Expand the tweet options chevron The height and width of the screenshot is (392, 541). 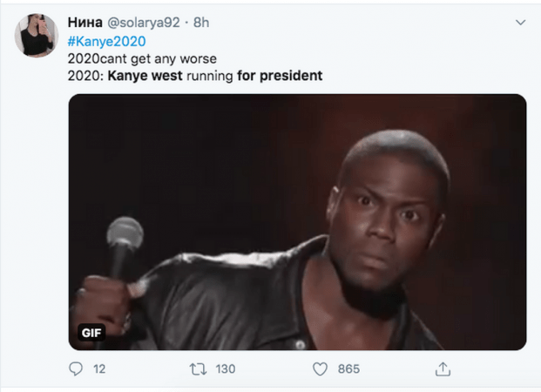point(520,23)
